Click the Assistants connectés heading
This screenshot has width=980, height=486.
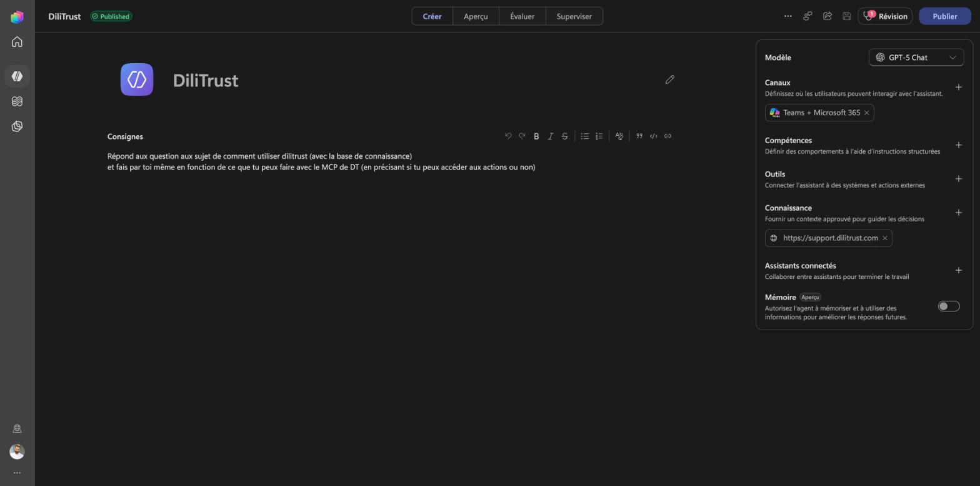801,266
